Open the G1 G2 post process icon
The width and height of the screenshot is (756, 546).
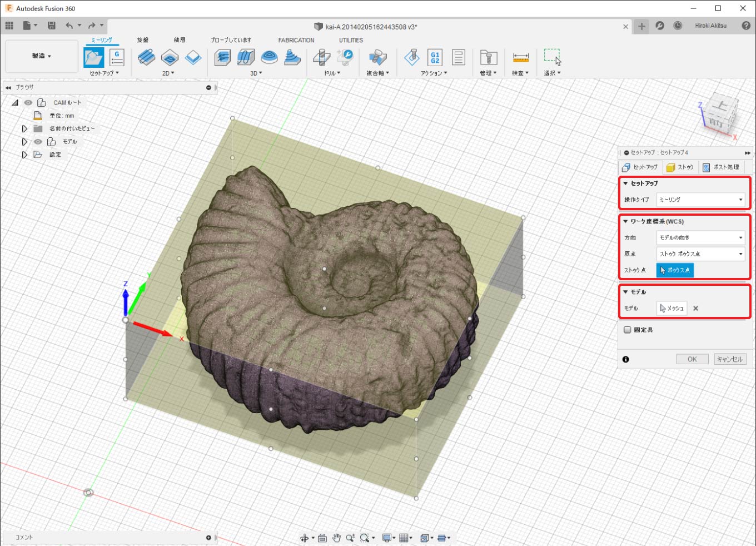pos(435,57)
